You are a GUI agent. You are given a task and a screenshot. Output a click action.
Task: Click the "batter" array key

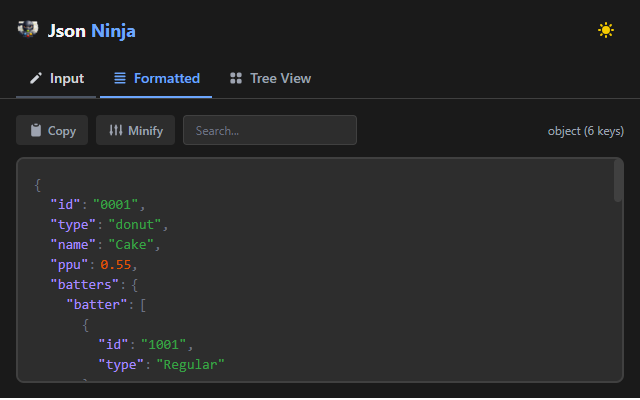click(x=97, y=304)
